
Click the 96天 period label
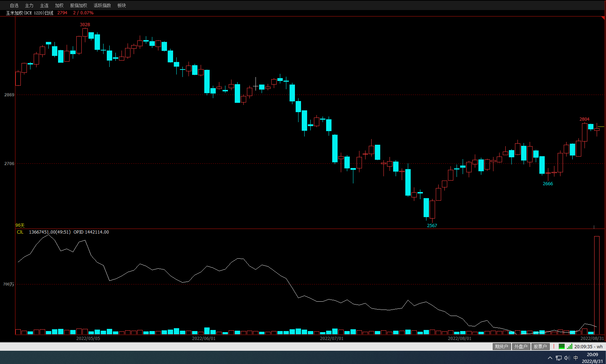tap(20, 225)
